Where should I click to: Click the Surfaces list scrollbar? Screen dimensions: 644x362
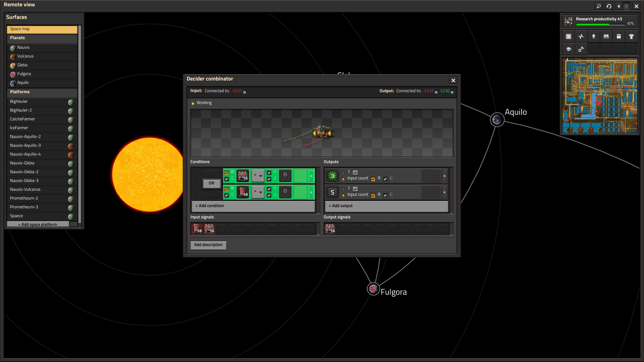[80, 124]
